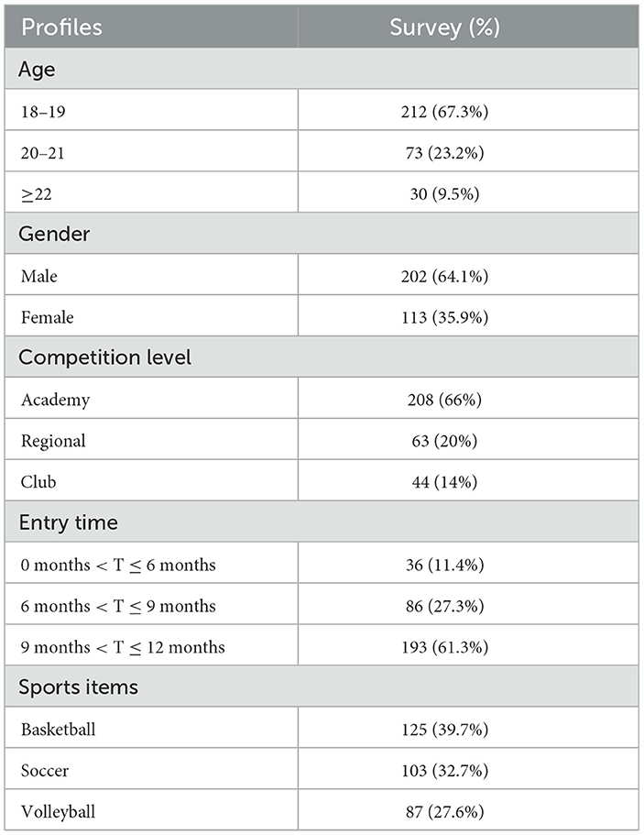Click the Profiles column header
Viewport: 644px width, 835px height.
pyautogui.click(x=60, y=27)
